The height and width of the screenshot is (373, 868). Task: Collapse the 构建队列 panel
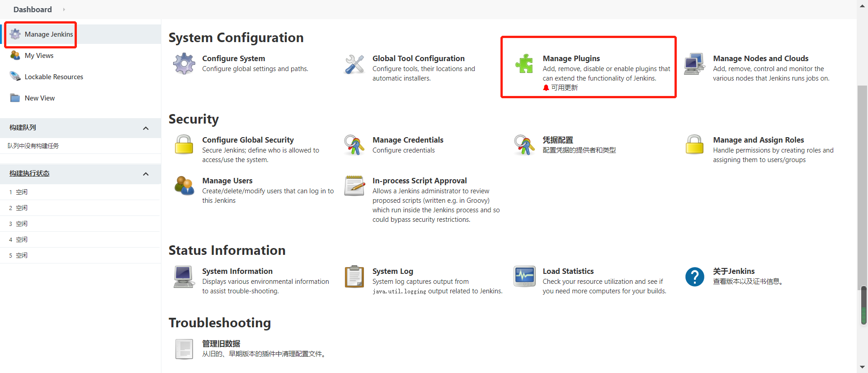coord(146,128)
